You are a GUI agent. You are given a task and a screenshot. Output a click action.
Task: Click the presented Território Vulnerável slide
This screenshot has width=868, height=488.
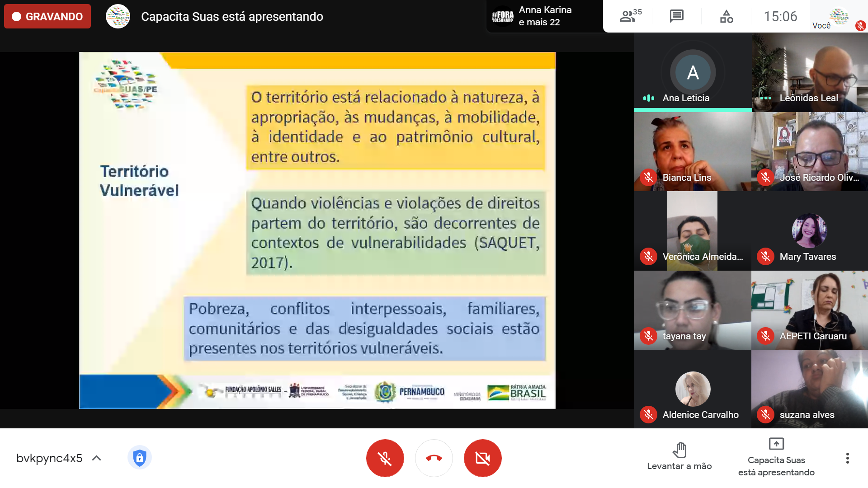[x=317, y=230]
